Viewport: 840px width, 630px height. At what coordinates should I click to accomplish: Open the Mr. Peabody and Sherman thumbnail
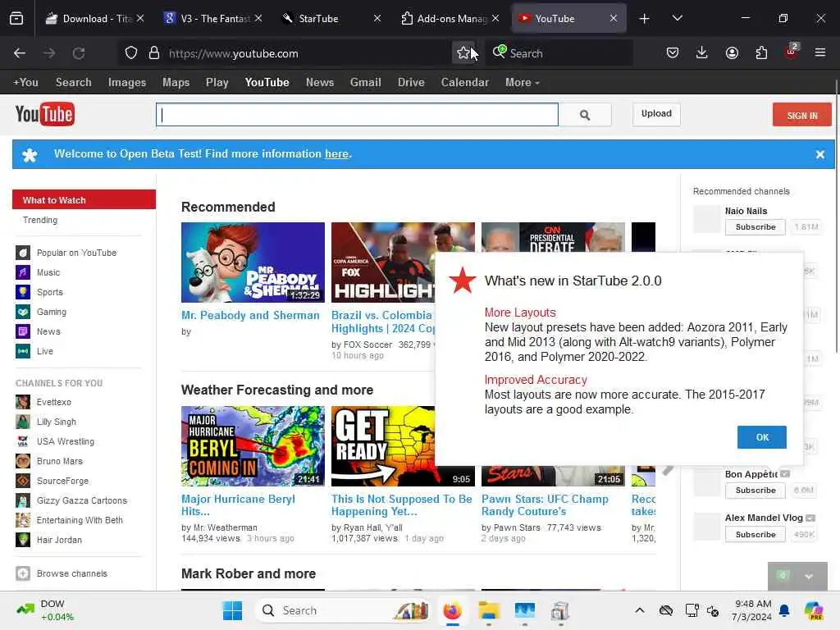click(x=253, y=262)
